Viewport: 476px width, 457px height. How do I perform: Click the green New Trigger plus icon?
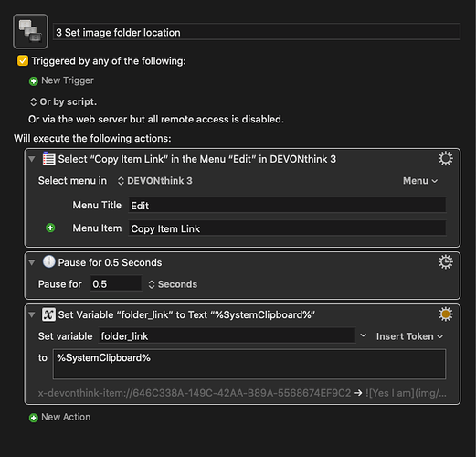click(34, 81)
